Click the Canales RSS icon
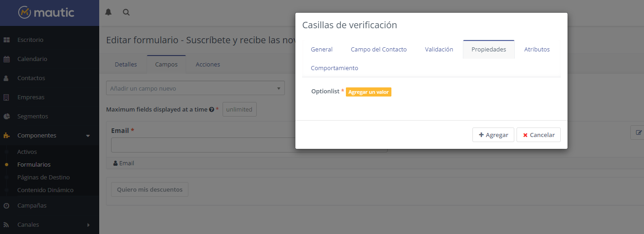 click(x=7, y=225)
